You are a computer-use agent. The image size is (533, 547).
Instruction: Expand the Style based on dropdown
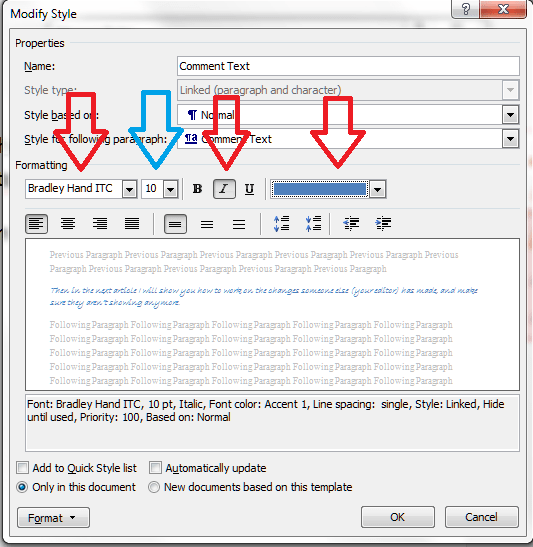[510, 115]
